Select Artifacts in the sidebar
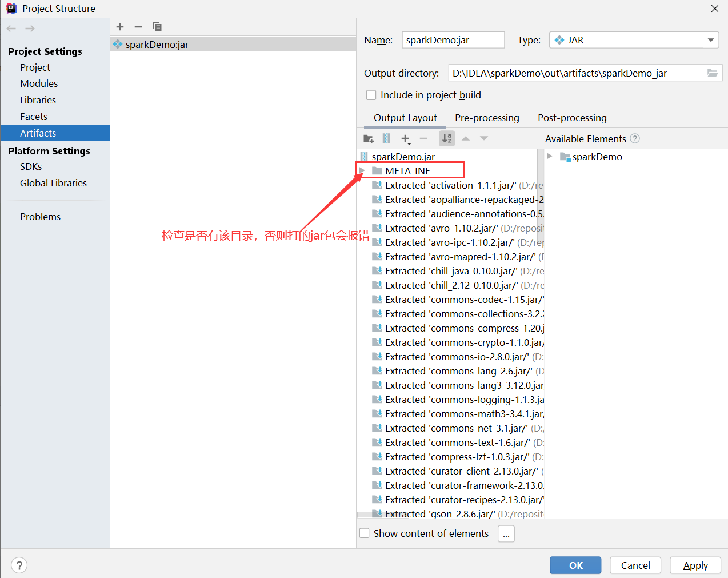728x578 pixels. 55,133
